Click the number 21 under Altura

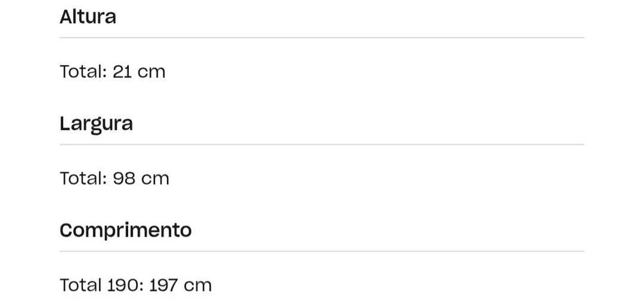click(122, 71)
